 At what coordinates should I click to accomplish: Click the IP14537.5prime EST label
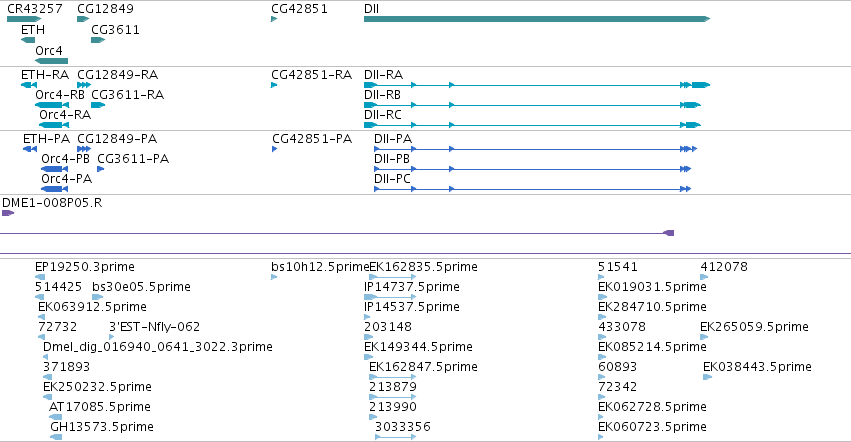click(x=412, y=307)
